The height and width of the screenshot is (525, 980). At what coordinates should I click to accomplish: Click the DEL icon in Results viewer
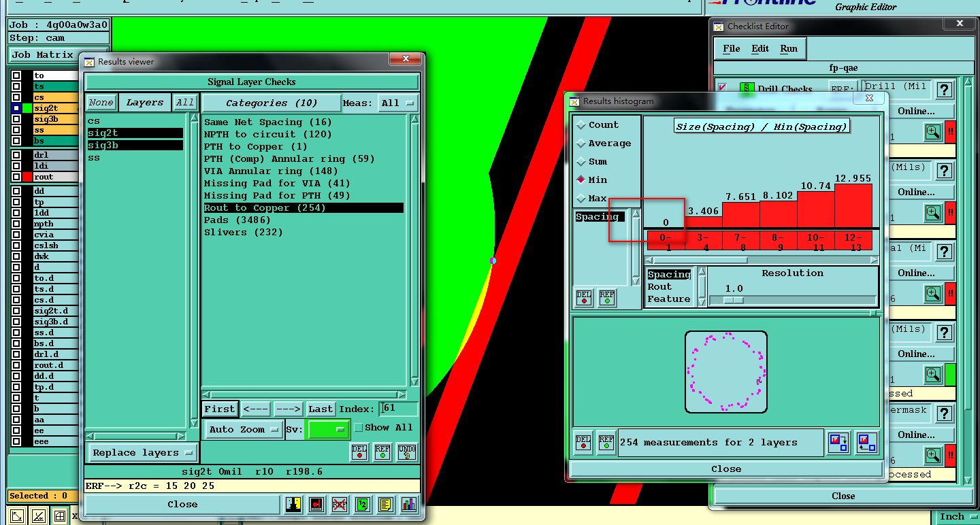360,452
